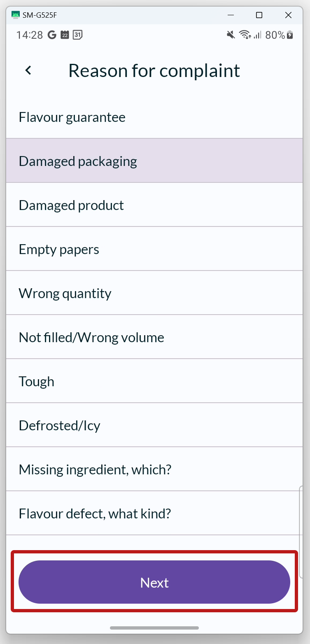310x644 pixels.
Task: Pick the Empty papers reason
Action: tap(154, 249)
